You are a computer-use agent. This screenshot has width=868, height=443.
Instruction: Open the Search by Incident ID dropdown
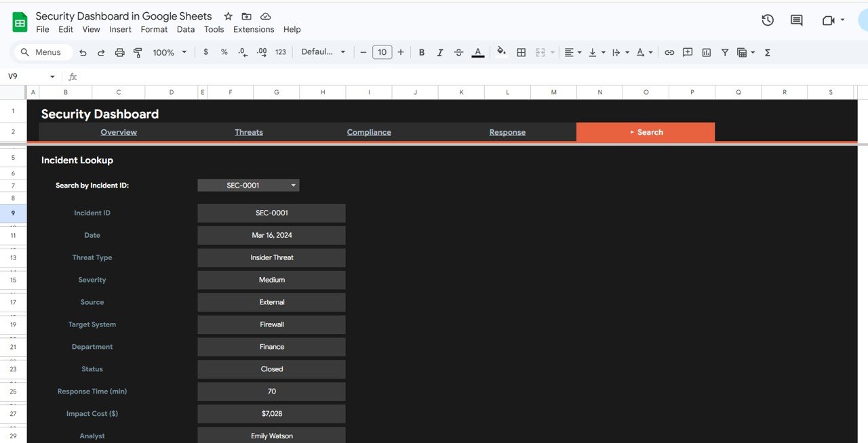tap(294, 184)
